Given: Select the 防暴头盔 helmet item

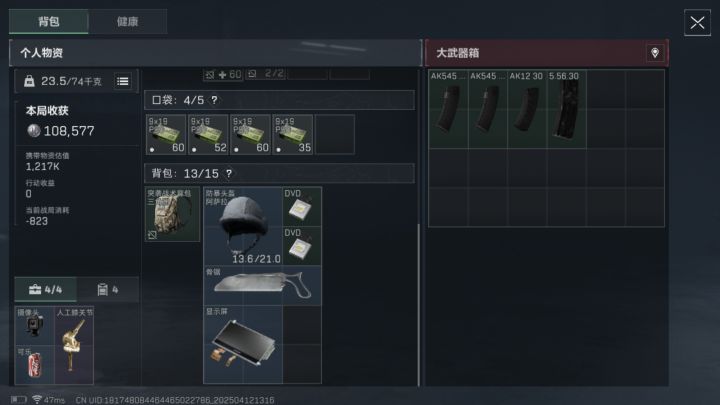Looking at the screenshot, I should tap(243, 226).
